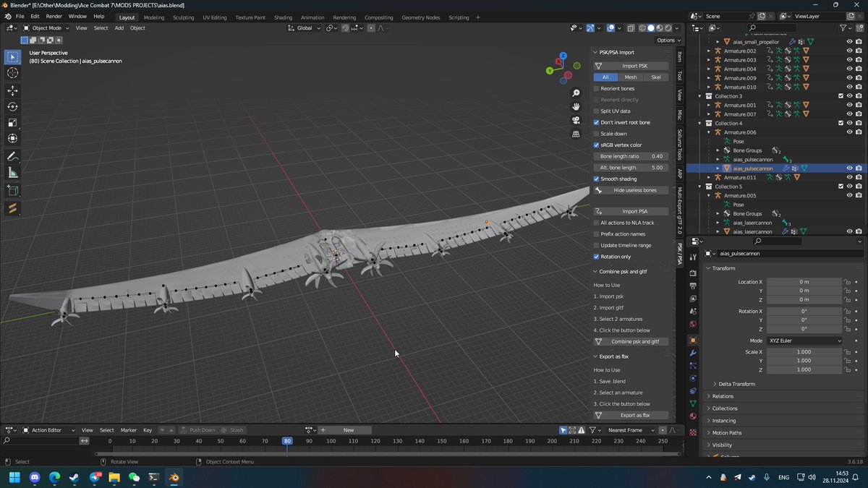The image size is (868, 488).
Task: Uncheck Don't invert root bone
Action: click(596, 122)
